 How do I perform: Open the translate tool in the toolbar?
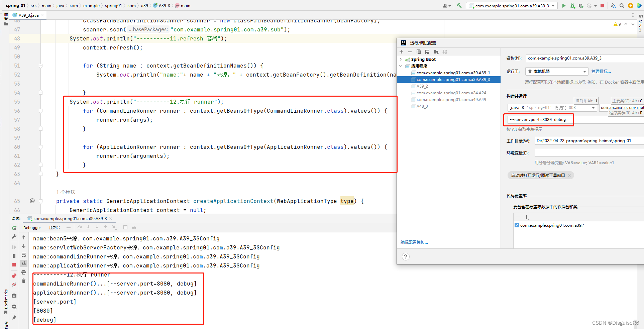(x=613, y=6)
